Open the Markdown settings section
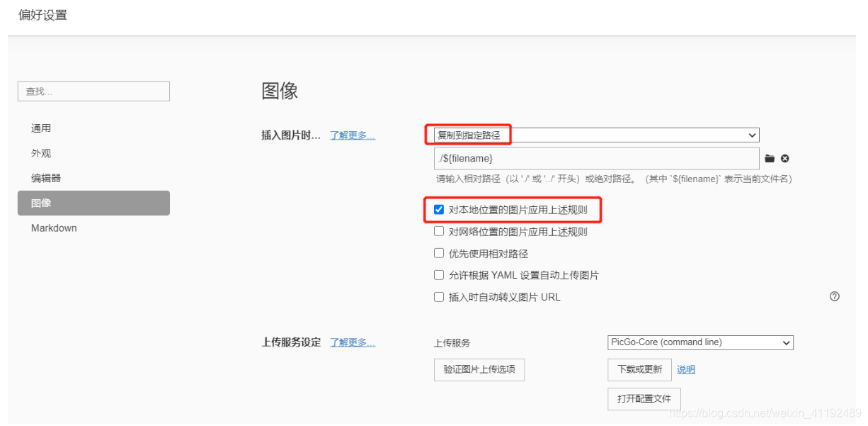The width and height of the screenshot is (868, 426). point(53,228)
